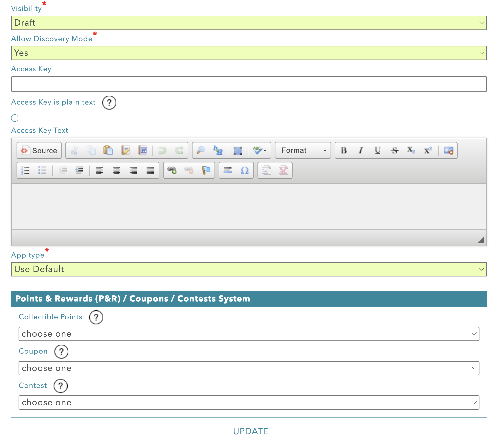
Task: Insert a numbered list in the editor
Action: pos(25,170)
